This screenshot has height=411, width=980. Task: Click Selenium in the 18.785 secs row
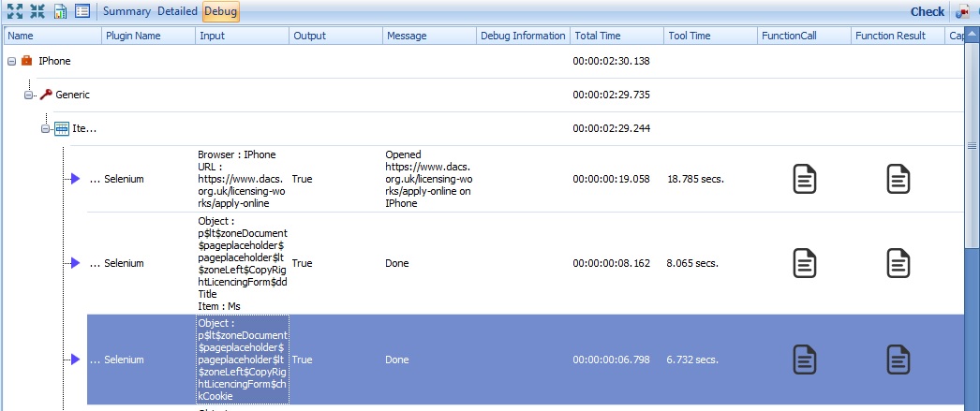click(x=124, y=179)
